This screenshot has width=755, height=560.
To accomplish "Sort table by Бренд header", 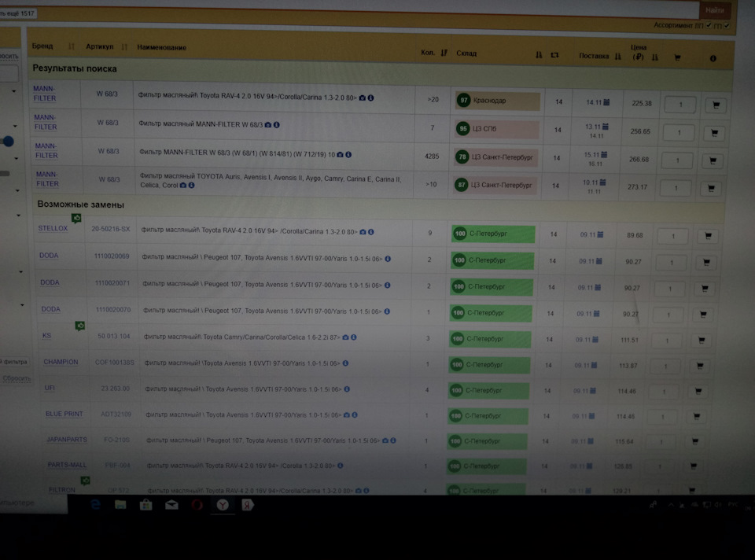I will click(x=42, y=46).
